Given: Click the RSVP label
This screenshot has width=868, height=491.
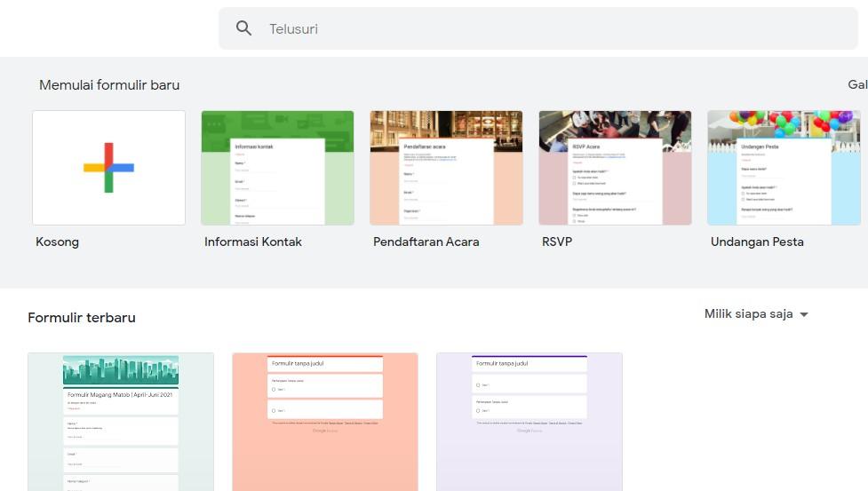Looking at the screenshot, I should pos(557,242).
